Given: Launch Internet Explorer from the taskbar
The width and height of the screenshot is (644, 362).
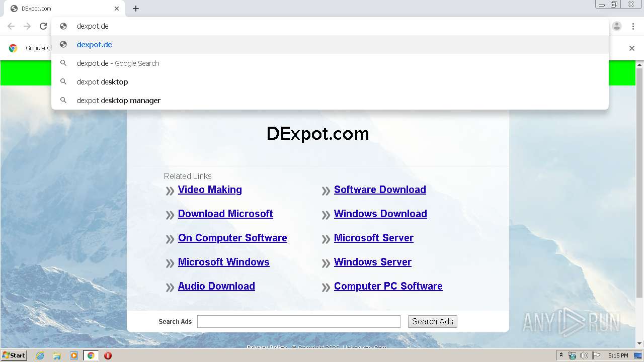Looking at the screenshot, I should point(40,355).
